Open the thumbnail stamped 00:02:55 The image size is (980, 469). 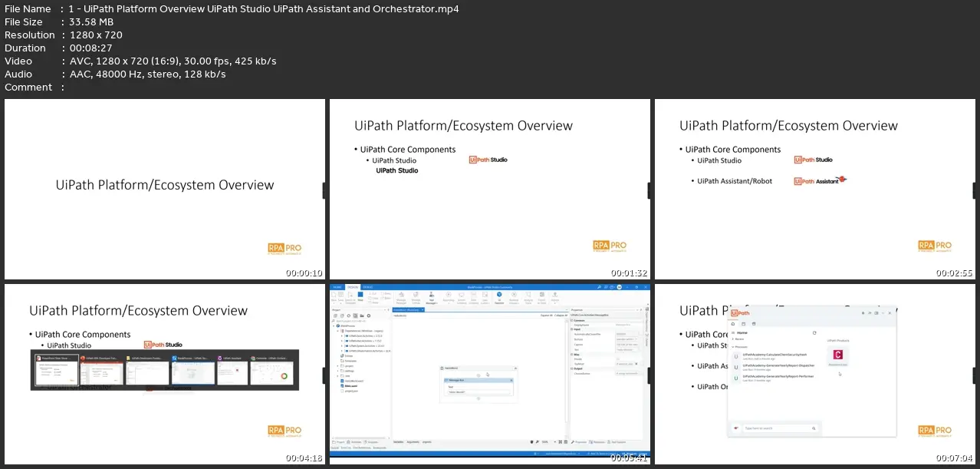pos(815,190)
